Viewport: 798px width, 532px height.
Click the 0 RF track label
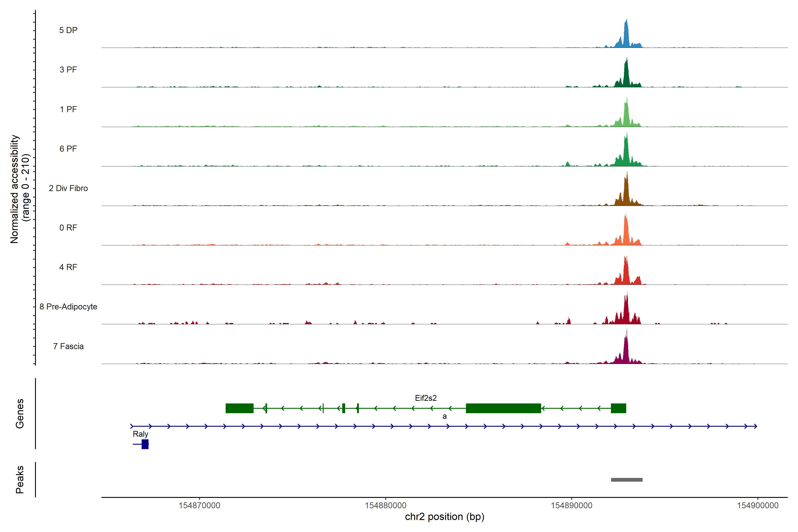click(x=68, y=228)
